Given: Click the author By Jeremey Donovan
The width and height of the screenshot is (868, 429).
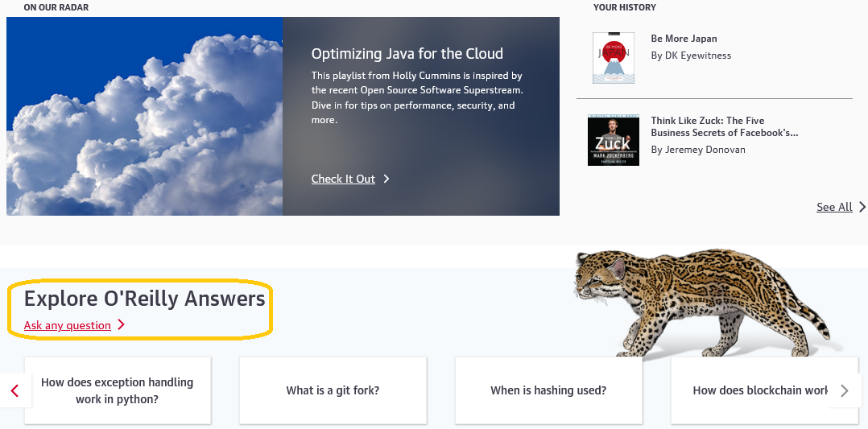Looking at the screenshot, I should tap(698, 150).
